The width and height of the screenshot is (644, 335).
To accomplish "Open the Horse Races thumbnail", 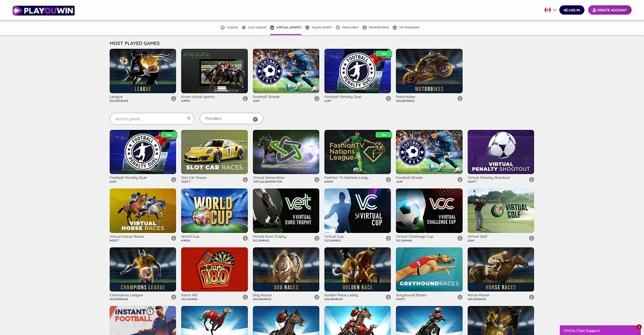I will point(501,270).
